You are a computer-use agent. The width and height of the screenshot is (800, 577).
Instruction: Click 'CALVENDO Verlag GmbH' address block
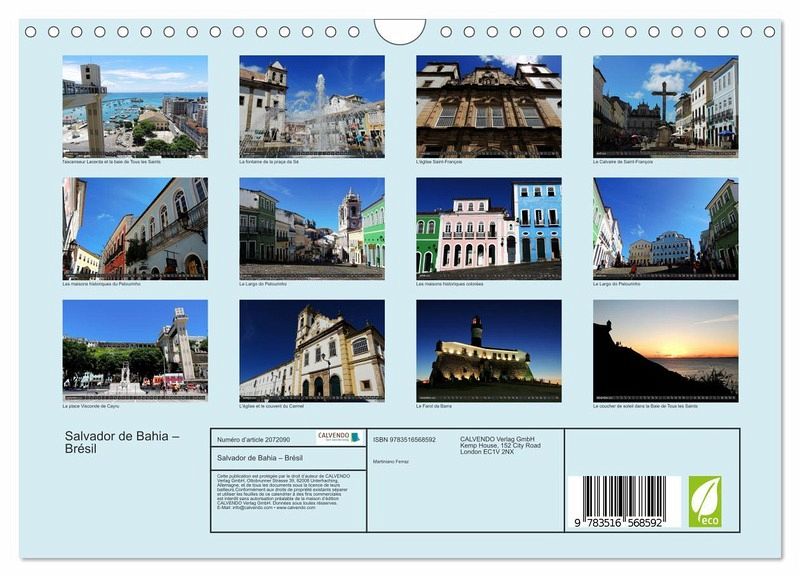click(x=500, y=445)
